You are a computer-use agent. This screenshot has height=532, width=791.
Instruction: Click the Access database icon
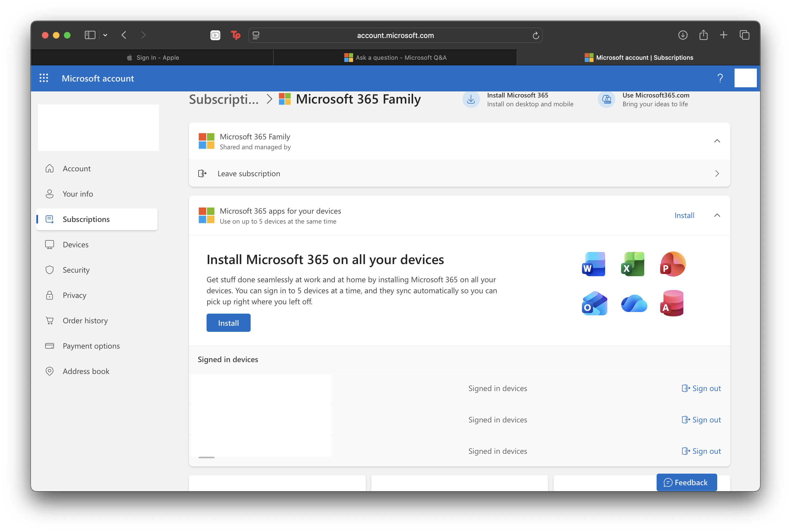click(672, 303)
